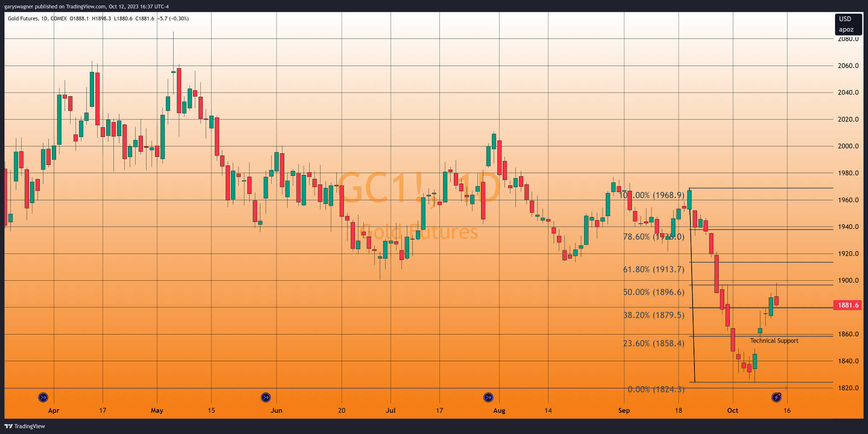868x434 pixels.
Task: Click the 1840.0 price axis label
Action: [848, 361]
